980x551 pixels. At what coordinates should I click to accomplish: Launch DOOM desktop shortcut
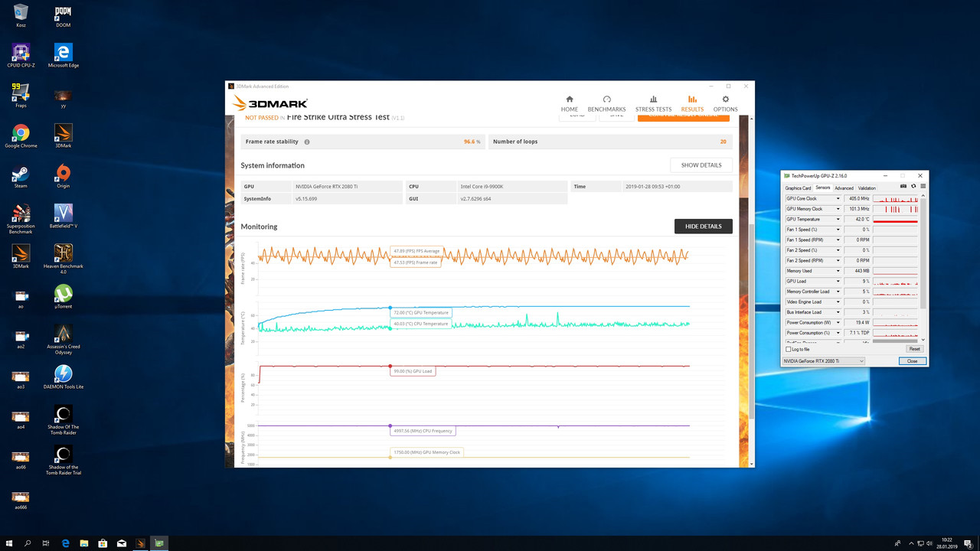coord(63,15)
